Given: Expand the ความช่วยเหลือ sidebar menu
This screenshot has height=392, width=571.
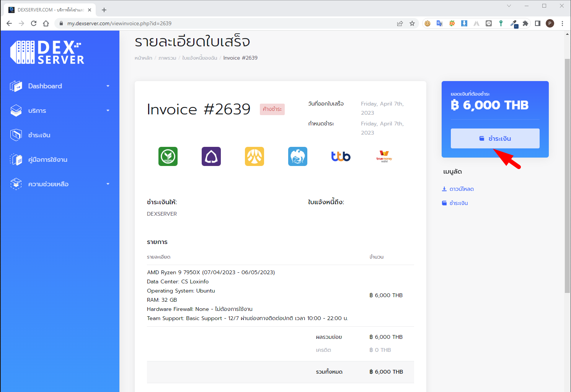Looking at the screenshot, I should [x=108, y=184].
